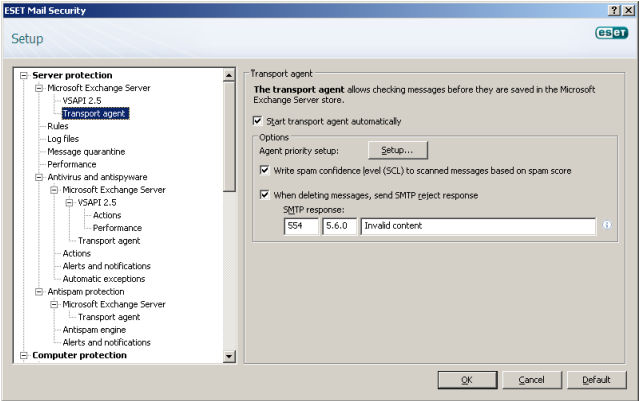The height and width of the screenshot is (401, 640).
Task: Collapse Antispam protection node
Action: tap(39, 292)
